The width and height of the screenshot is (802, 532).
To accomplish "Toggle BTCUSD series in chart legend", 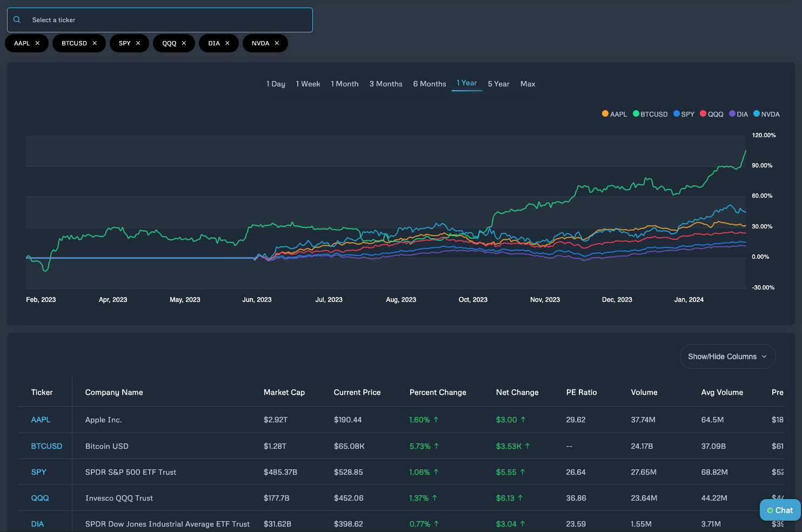I will click(650, 114).
